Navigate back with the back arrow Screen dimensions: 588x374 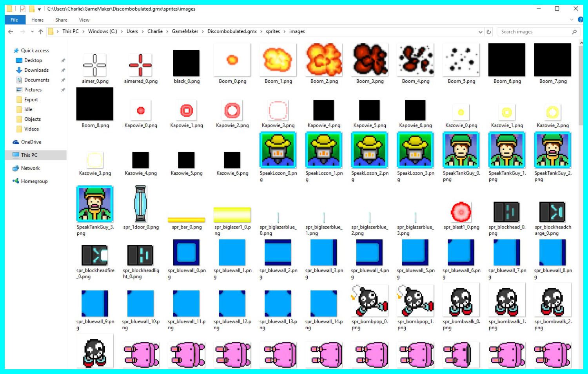(x=11, y=32)
